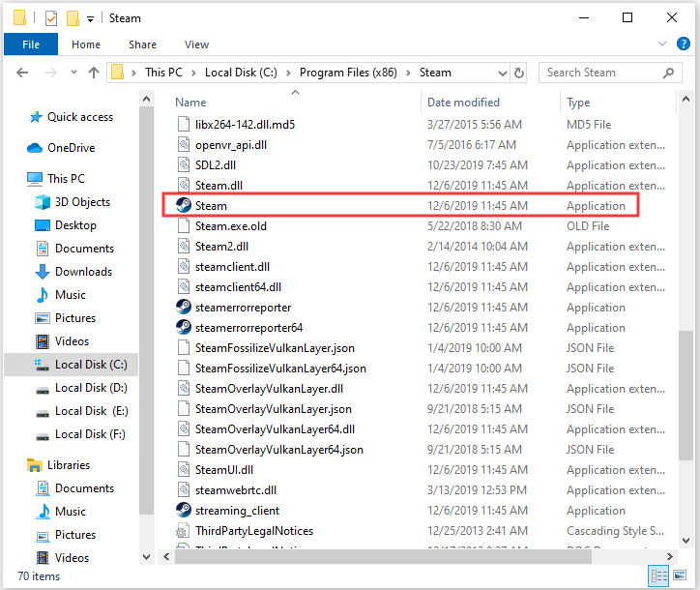Image resolution: width=700 pixels, height=590 pixels.
Task: Click the This PC monitor icon
Action: (35, 179)
